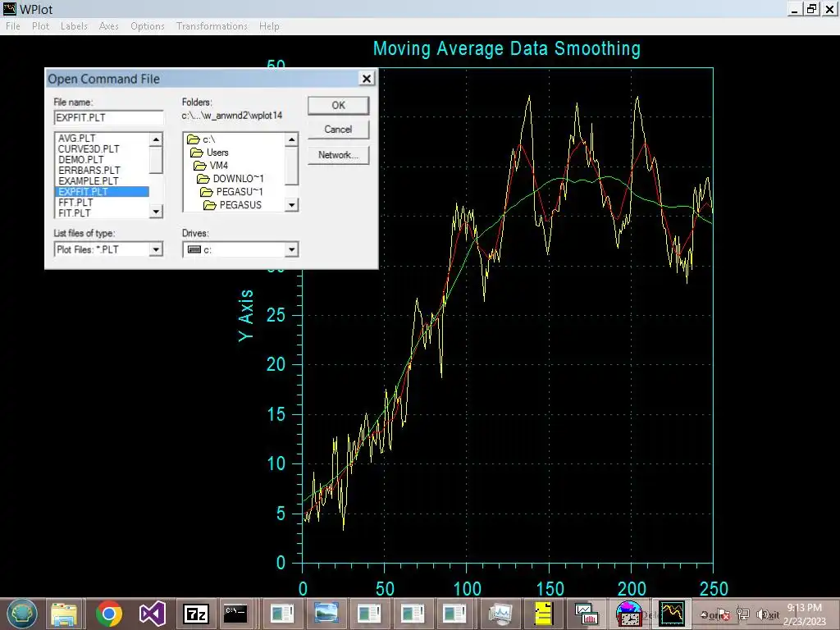Open the Help menu

pyautogui.click(x=269, y=26)
